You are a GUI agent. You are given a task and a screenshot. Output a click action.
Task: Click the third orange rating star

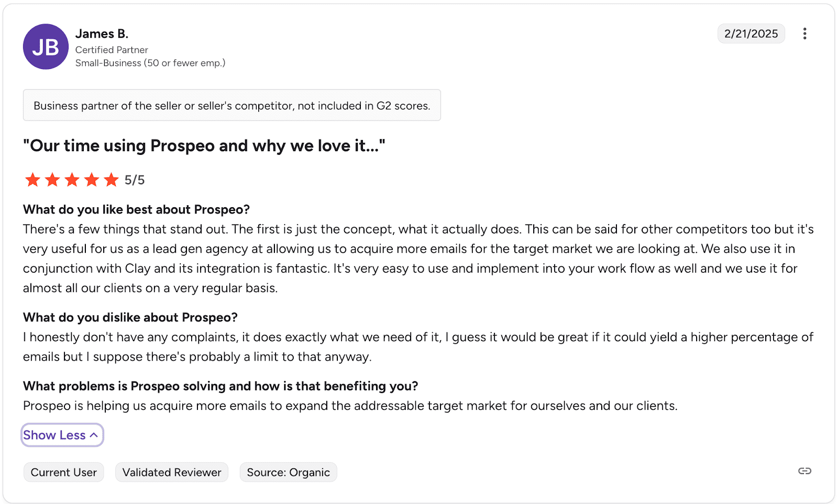(x=72, y=180)
